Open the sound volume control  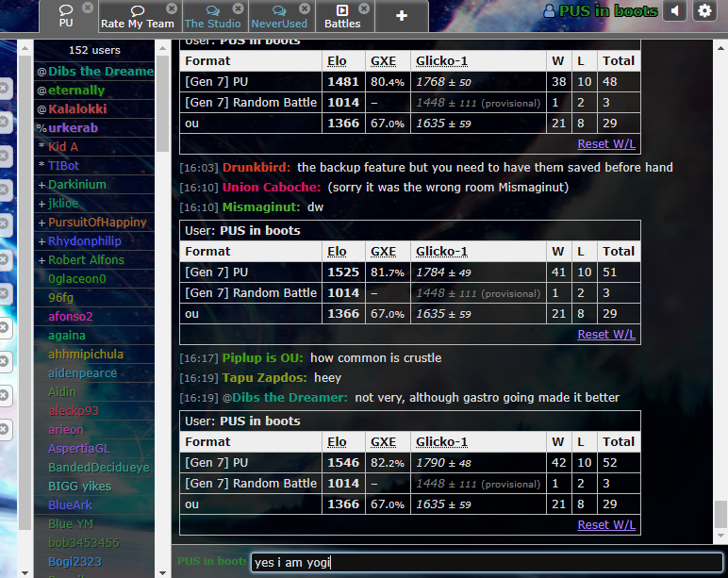tap(675, 11)
